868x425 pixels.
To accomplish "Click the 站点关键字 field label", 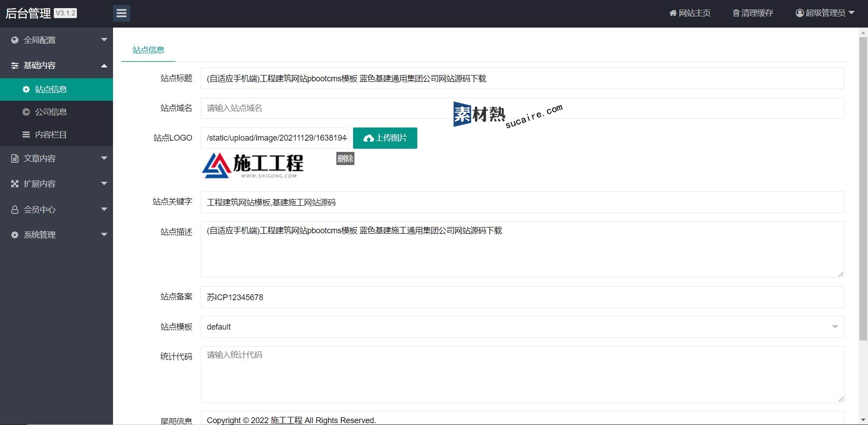I will click(172, 202).
